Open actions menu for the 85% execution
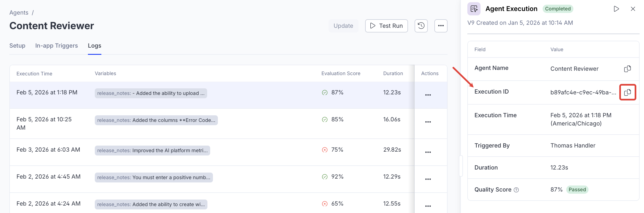The height and width of the screenshot is (213, 644). pos(428,122)
